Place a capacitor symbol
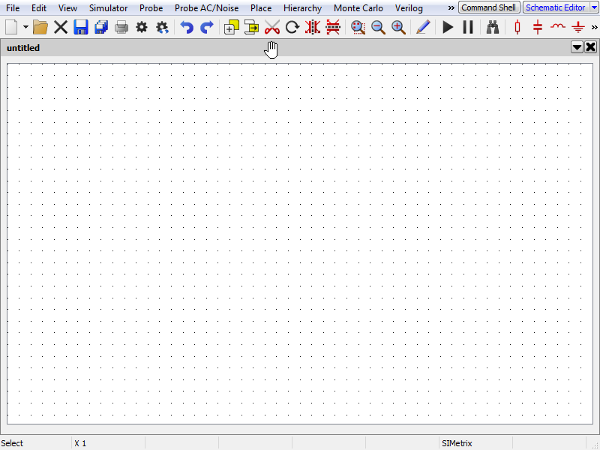600x450 pixels. coord(538,27)
